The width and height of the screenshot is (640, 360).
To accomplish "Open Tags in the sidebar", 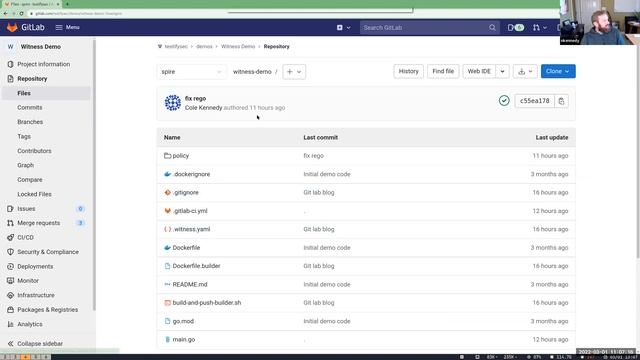I will point(24,136).
